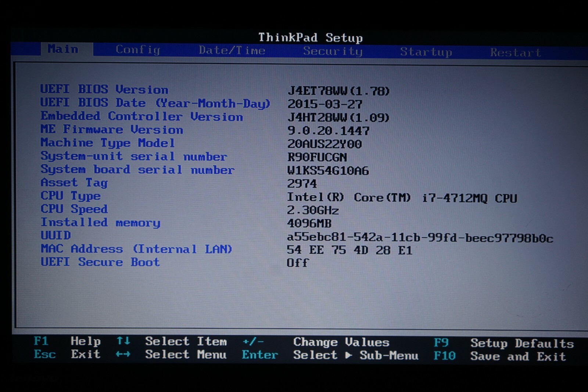Click BIOS version value J4ET78WW (1.78)
The height and width of the screenshot is (392, 588).
click(x=338, y=91)
